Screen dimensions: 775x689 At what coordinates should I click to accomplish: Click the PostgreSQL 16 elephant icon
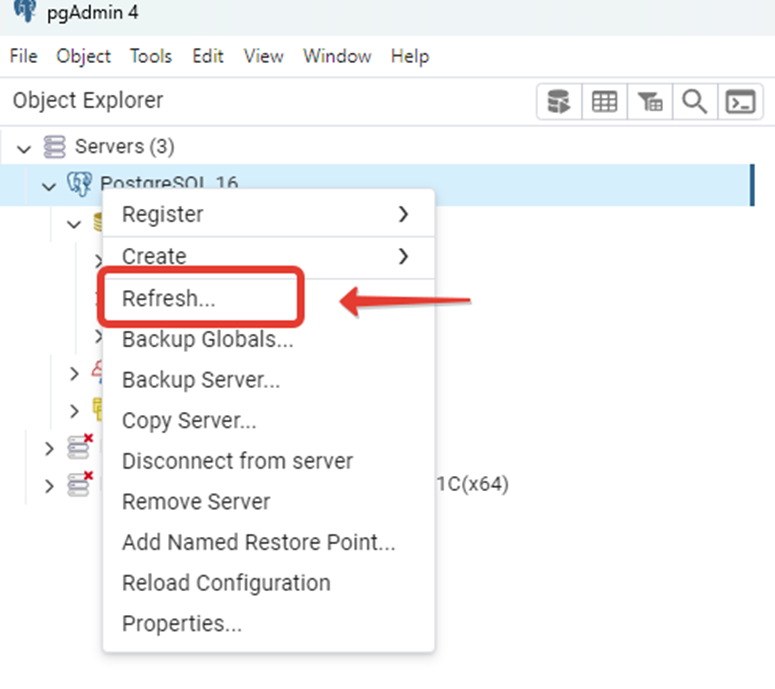point(79,184)
